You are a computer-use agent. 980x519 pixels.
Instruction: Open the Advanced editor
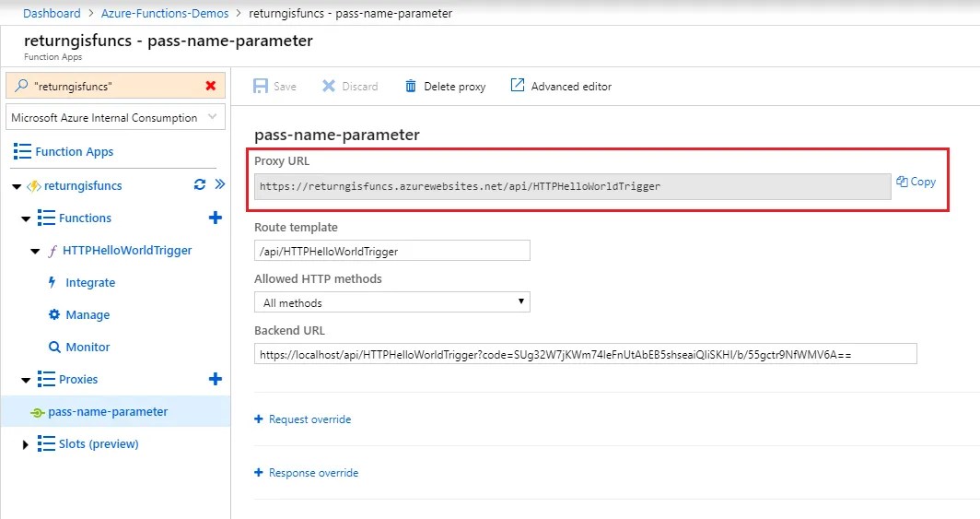click(x=561, y=86)
